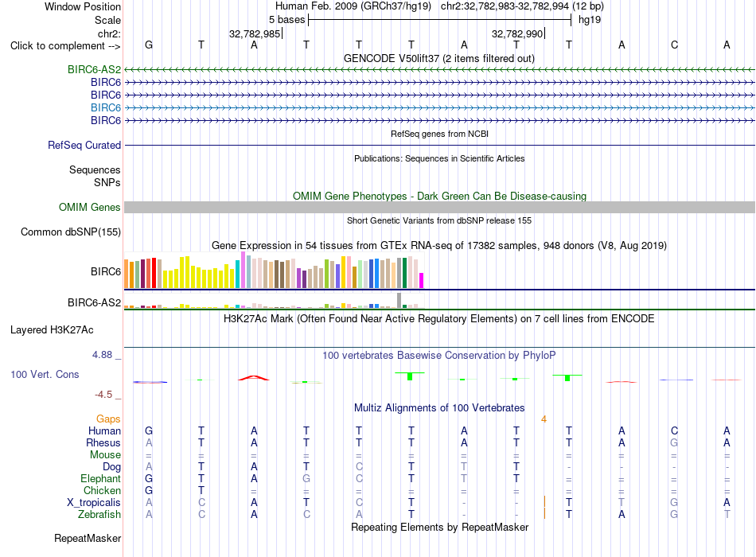Click the red PhyloP conservation hump
Viewport: 756px width, 557px height.
tap(254, 378)
